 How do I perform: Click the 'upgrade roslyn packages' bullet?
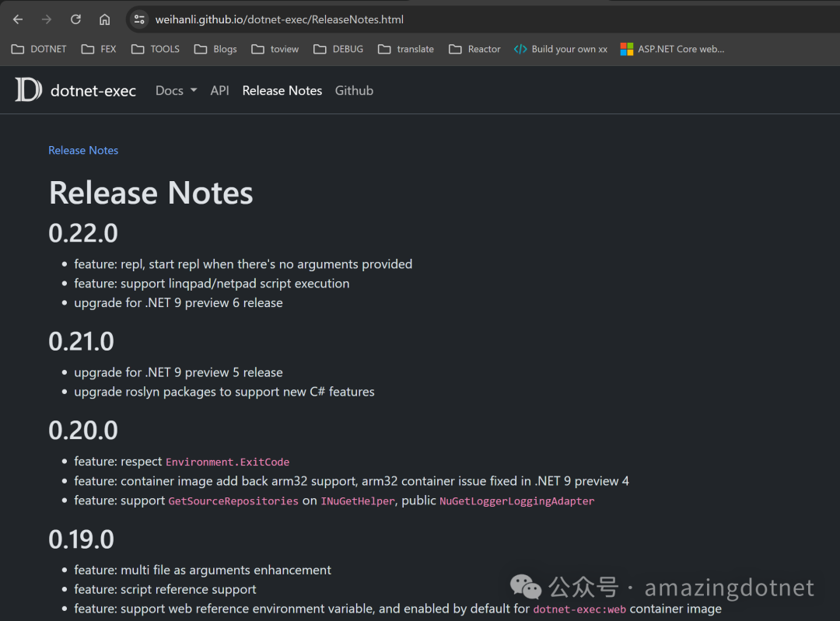pos(224,392)
